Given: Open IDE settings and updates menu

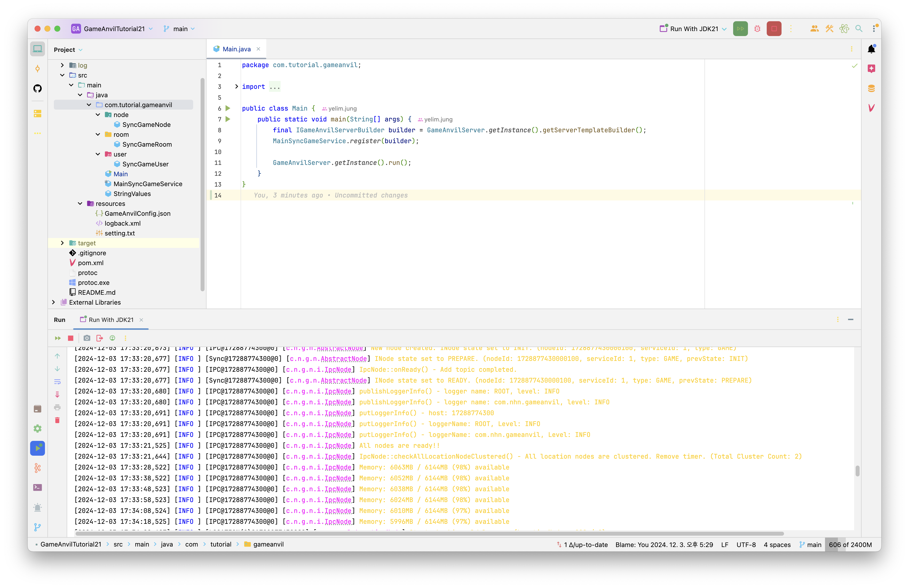Looking at the screenshot, I should tap(874, 29).
